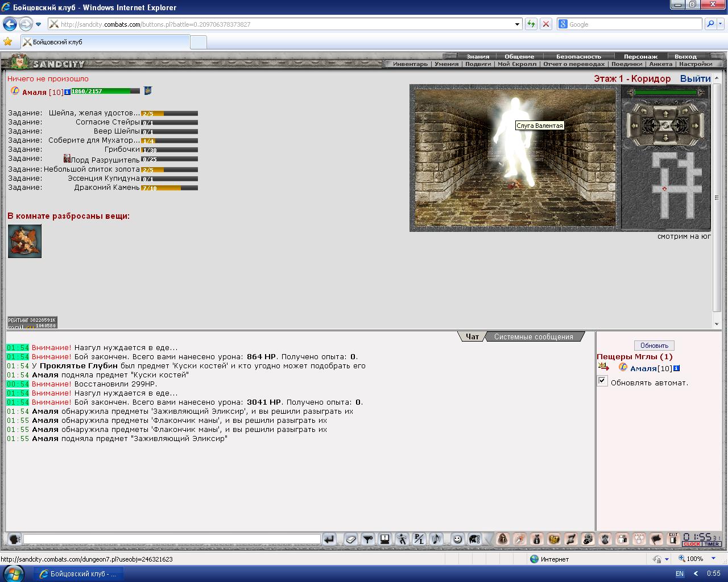Open the Знания menu
Viewport: 728px width, 582px height.
(x=478, y=57)
